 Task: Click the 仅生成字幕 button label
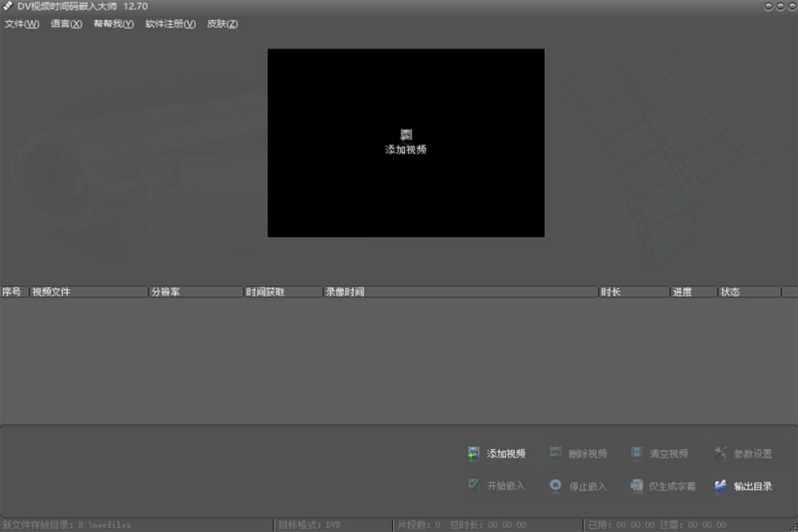(x=672, y=486)
